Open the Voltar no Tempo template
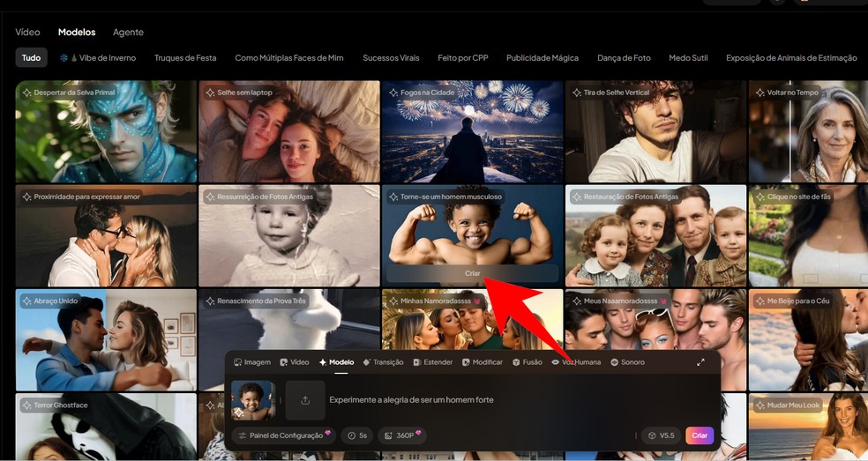Viewport: 868px width, 461px height. tap(808, 131)
